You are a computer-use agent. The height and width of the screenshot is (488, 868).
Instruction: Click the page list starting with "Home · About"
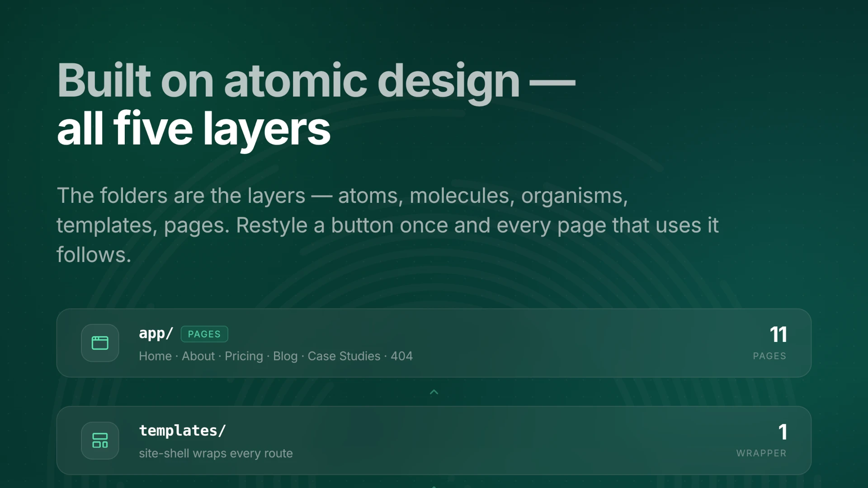click(x=276, y=356)
